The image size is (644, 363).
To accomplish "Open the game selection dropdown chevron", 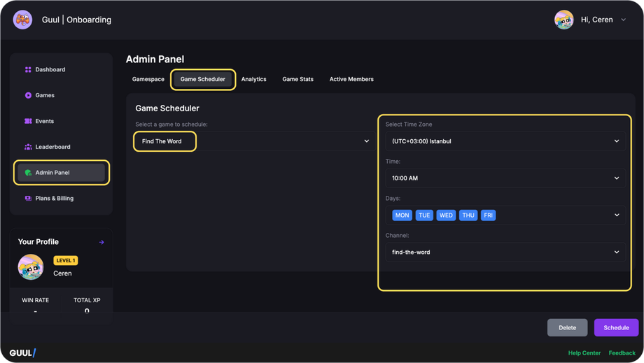I will 366,141.
